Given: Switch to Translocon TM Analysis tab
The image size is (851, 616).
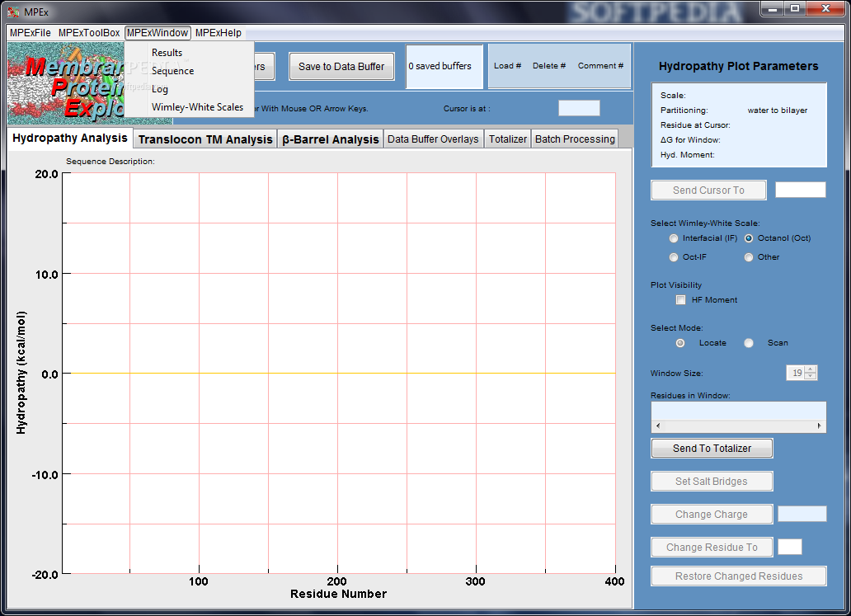Looking at the screenshot, I should (x=205, y=139).
